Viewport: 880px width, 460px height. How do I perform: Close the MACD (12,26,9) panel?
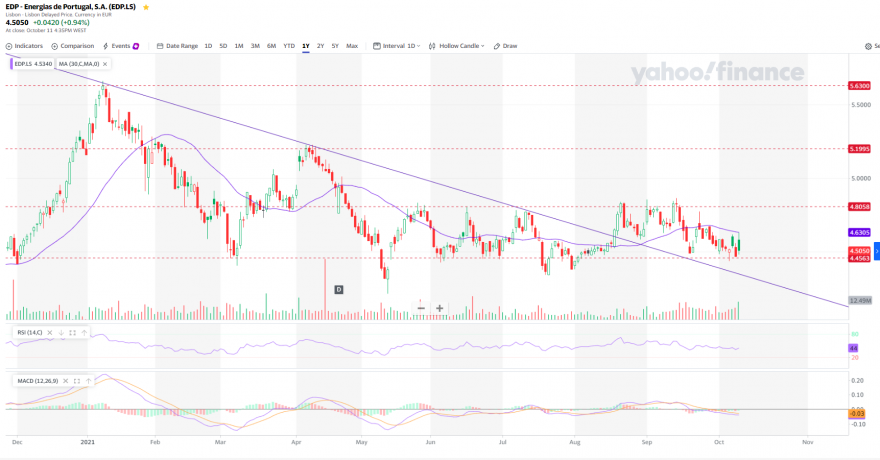(65, 381)
